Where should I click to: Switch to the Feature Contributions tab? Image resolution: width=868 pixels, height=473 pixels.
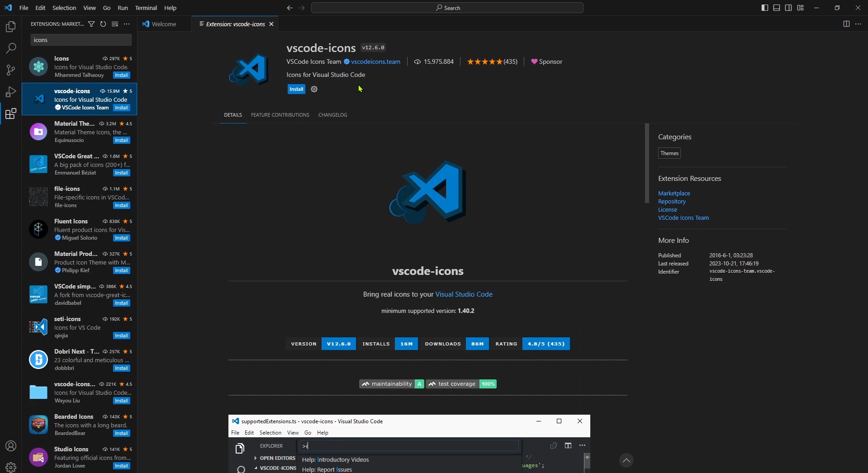[x=280, y=115]
